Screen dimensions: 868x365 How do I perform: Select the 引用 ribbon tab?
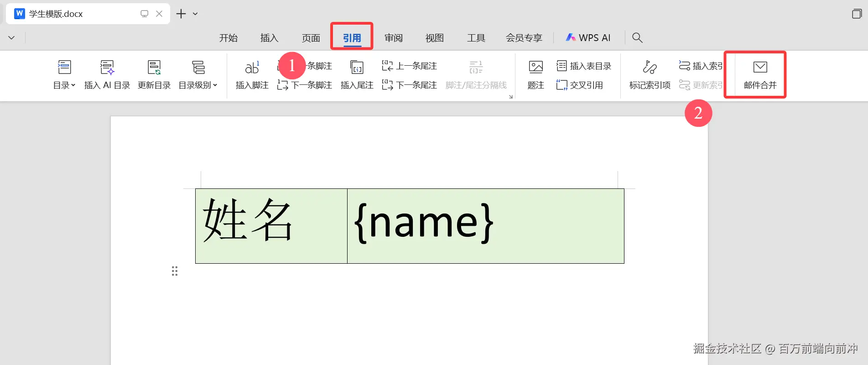point(352,38)
